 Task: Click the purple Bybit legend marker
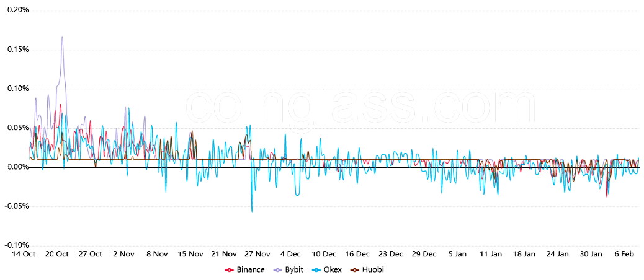coord(279,269)
